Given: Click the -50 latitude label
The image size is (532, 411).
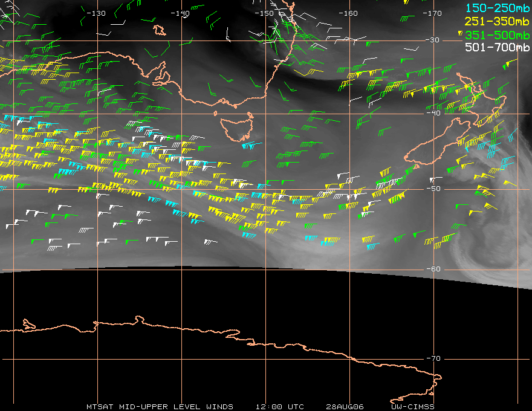Looking at the screenshot, I should click(433, 189).
